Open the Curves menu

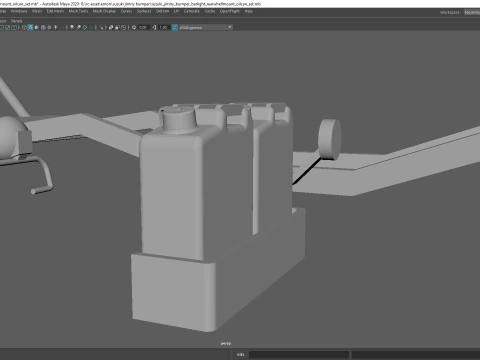(x=126, y=11)
